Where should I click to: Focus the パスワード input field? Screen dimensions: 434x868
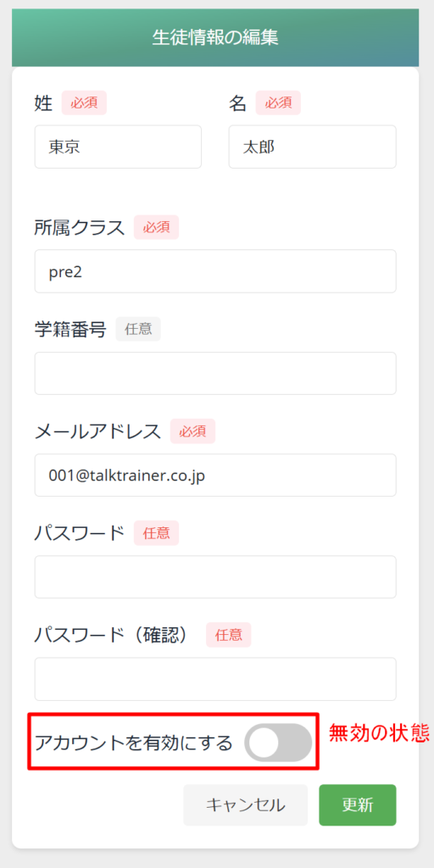[215, 576]
